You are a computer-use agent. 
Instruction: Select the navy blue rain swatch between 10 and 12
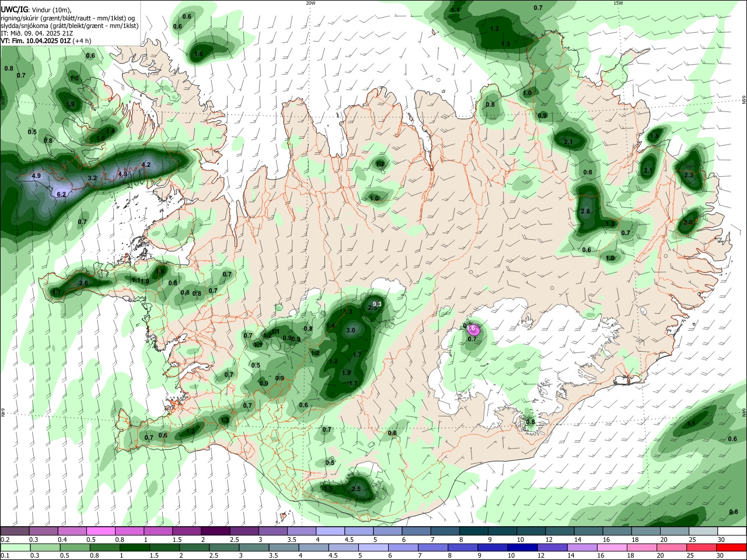(x=522, y=548)
